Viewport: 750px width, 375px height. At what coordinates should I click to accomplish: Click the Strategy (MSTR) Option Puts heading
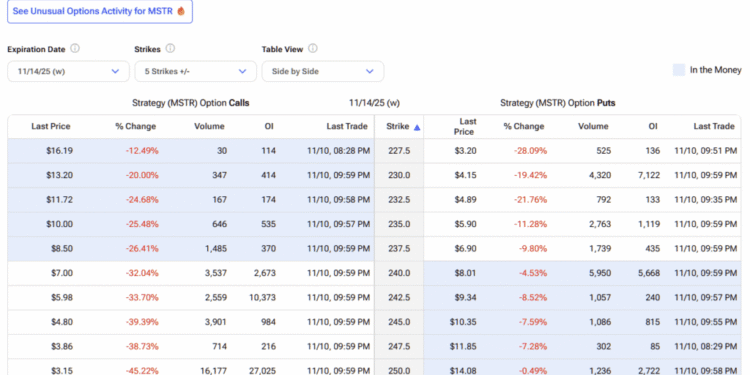tap(558, 103)
